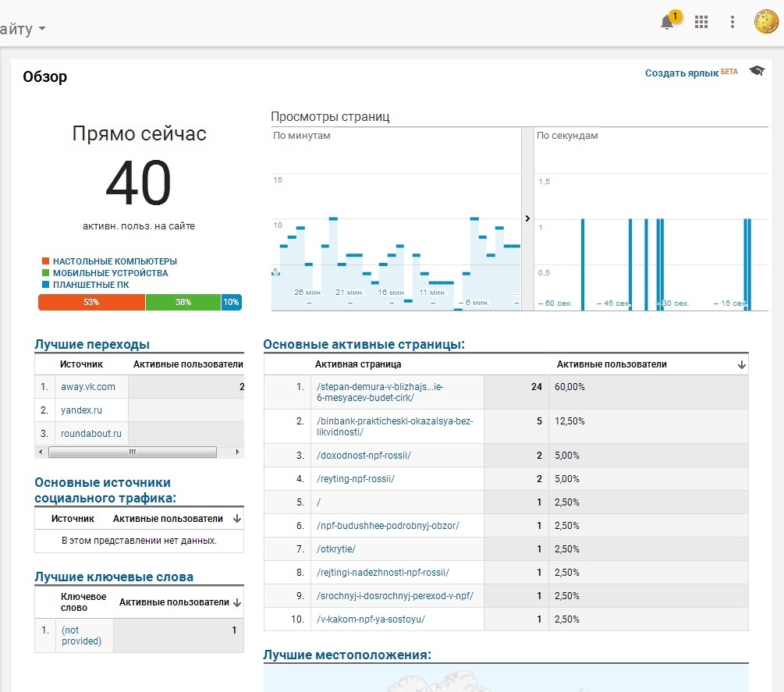784x692 pixels.
Task: Click the graduation cap education icon
Action: (757, 72)
